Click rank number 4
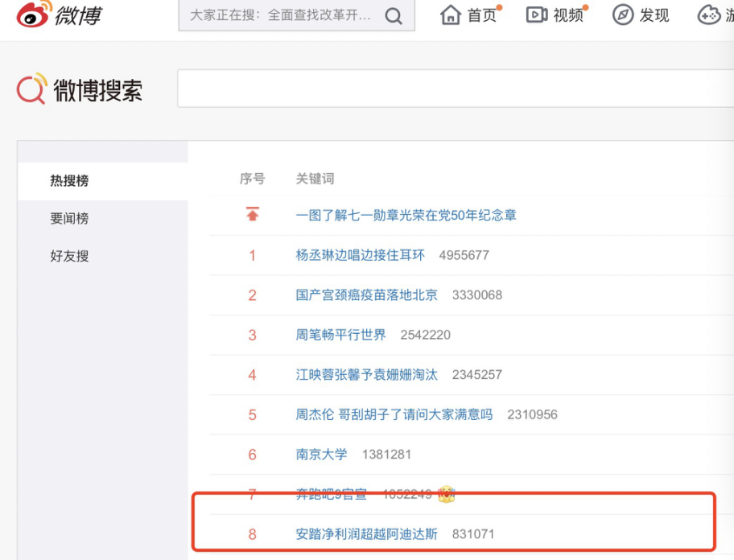The width and height of the screenshot is (734, 560). tap(253, 374)
